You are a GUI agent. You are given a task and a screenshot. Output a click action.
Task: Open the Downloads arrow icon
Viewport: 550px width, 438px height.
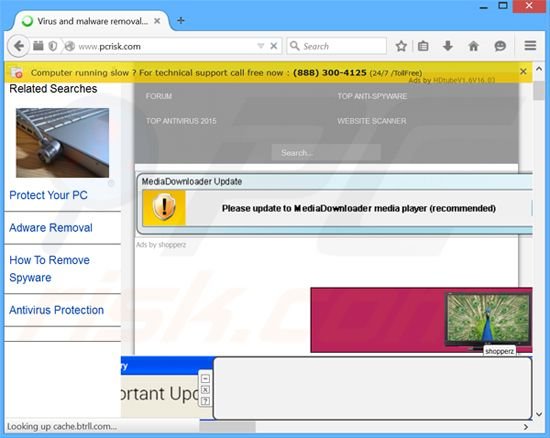(x=448, y=46)
